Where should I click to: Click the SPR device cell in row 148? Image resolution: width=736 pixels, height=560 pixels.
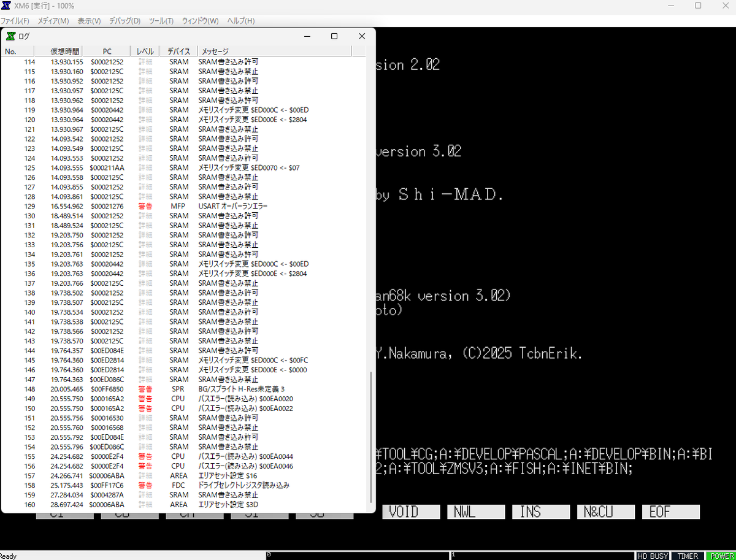tap(178, 389)
